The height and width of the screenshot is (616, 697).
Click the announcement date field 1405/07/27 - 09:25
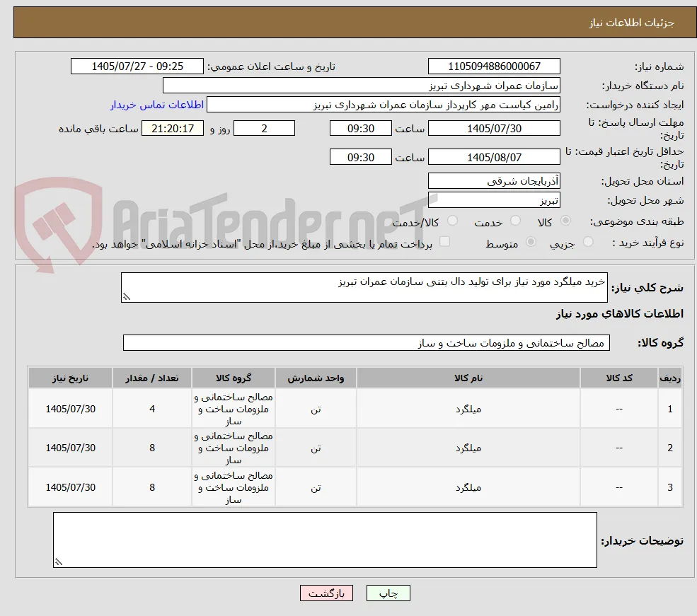click(137, 66)
